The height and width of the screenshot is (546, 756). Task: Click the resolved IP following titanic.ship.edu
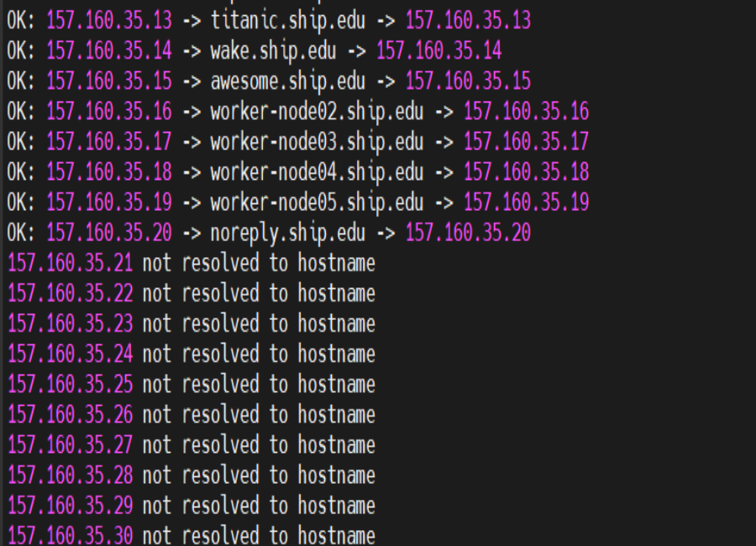click(x=468, y=20)
